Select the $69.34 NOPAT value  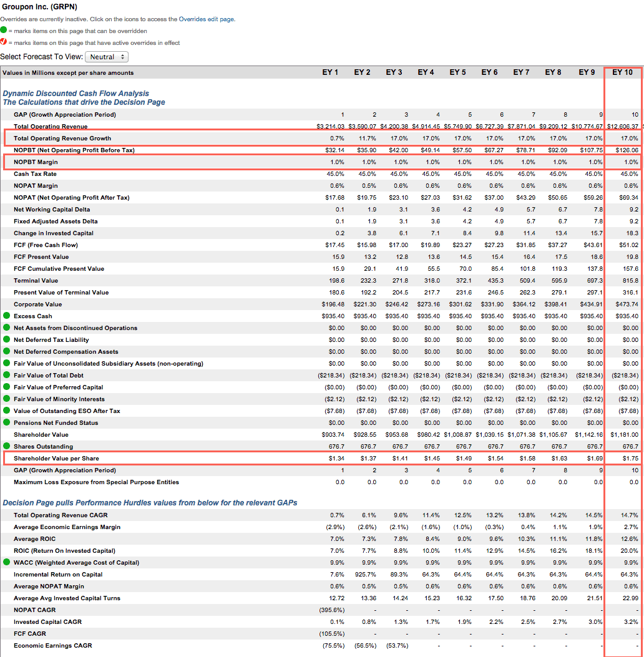coord(628,198)
